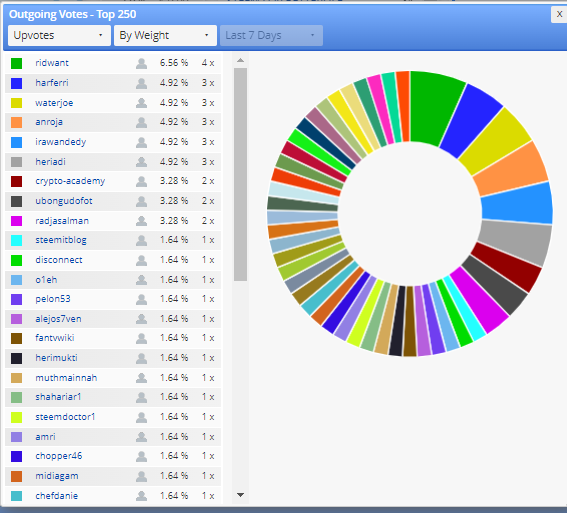Click the scroll up arrow of the list
Image resolution: width=567 pixels, height=513 pixels.
pos(240,60)
